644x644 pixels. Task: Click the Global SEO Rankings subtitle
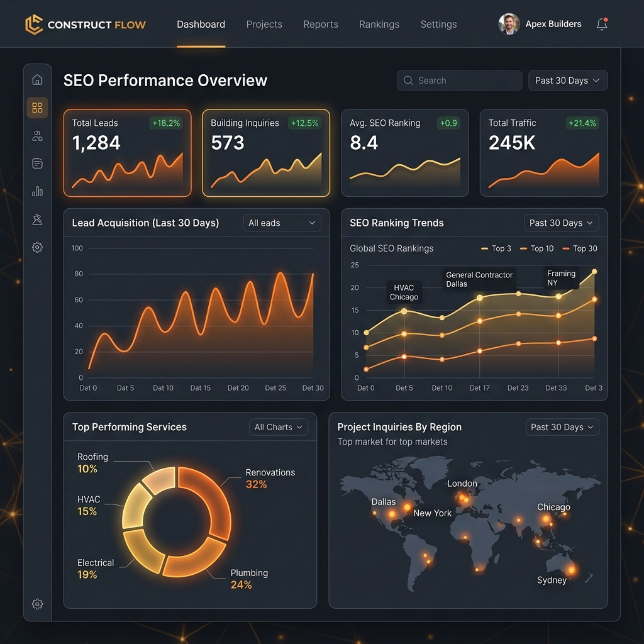[391, 248]
